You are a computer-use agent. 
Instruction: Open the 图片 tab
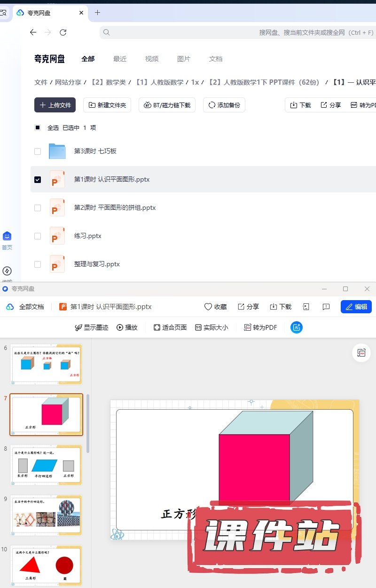[x=184, y=59]
